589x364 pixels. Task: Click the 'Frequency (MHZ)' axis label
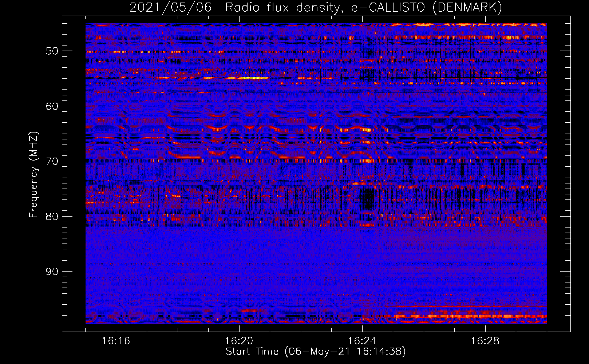(x=33, y=174)
